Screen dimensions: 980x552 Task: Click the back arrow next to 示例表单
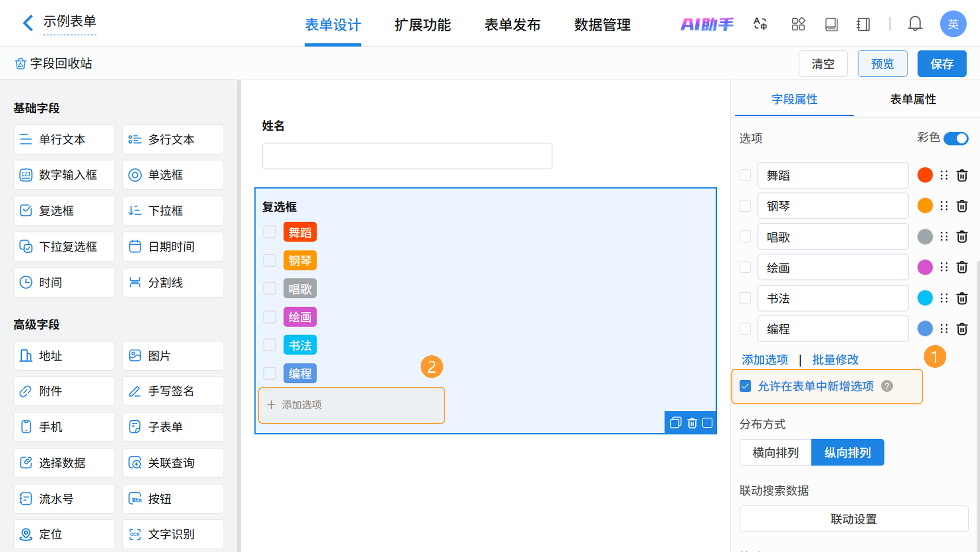tap(28, 23)
